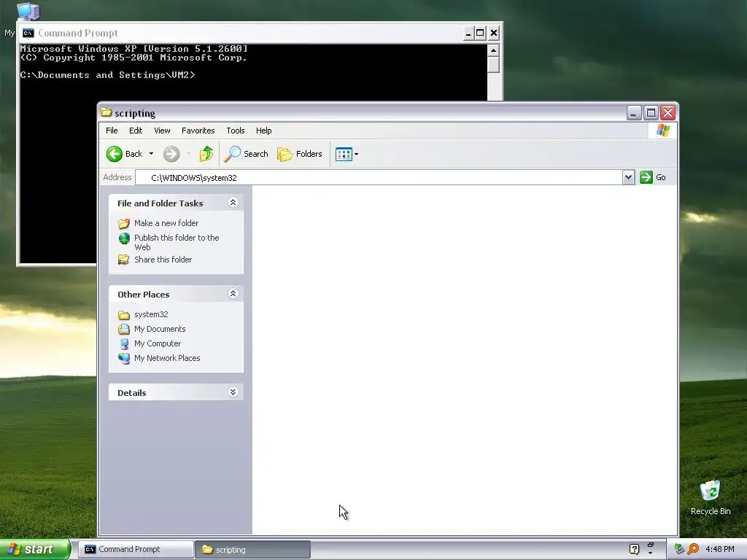Image resolution: width=747 pixels, height=560 pixels.
Task: Click the small restore icon in taskbar
Action: click(651, 545)
